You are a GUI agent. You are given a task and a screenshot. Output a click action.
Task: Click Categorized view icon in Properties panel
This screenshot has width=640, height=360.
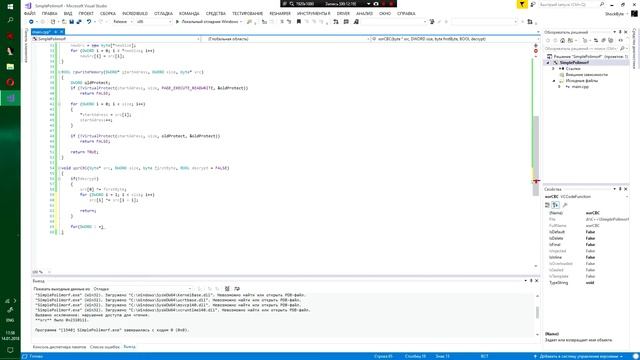547,205
